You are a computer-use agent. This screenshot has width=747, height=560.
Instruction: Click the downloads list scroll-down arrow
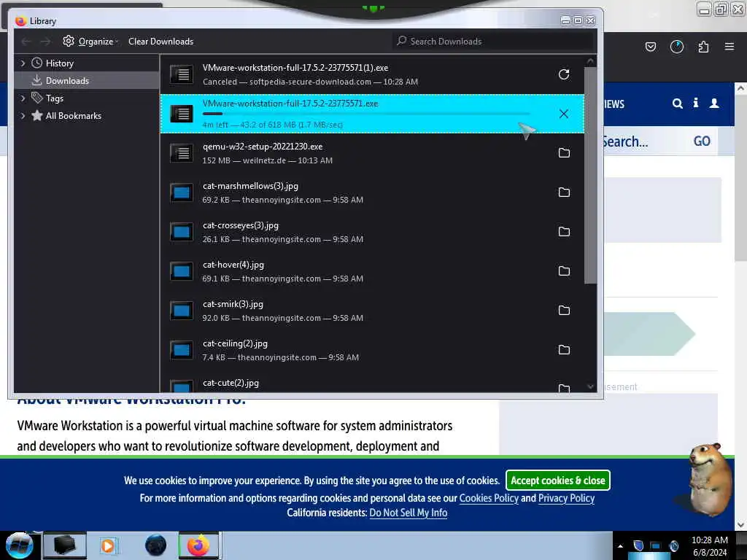[x=590, y=386]
